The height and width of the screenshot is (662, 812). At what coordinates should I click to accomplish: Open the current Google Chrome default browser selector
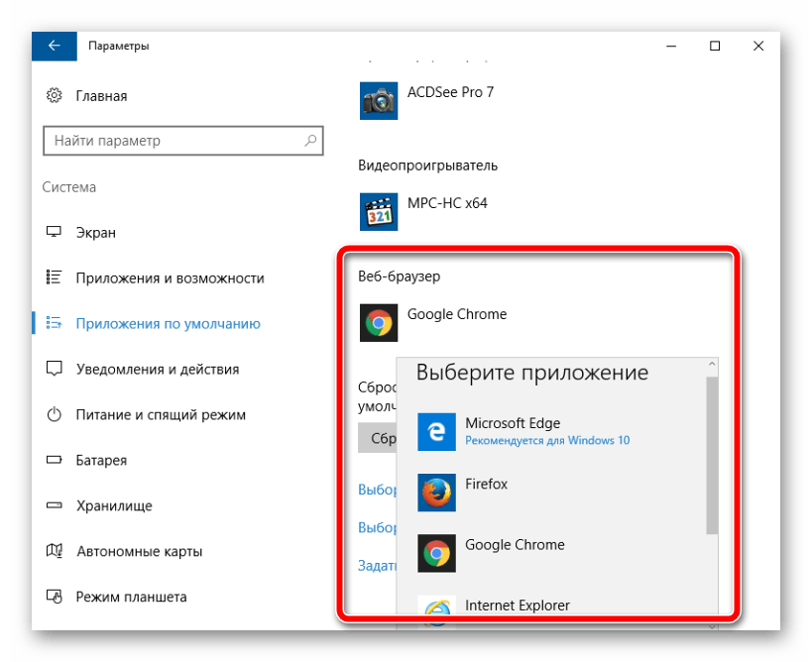click(436, 322)
